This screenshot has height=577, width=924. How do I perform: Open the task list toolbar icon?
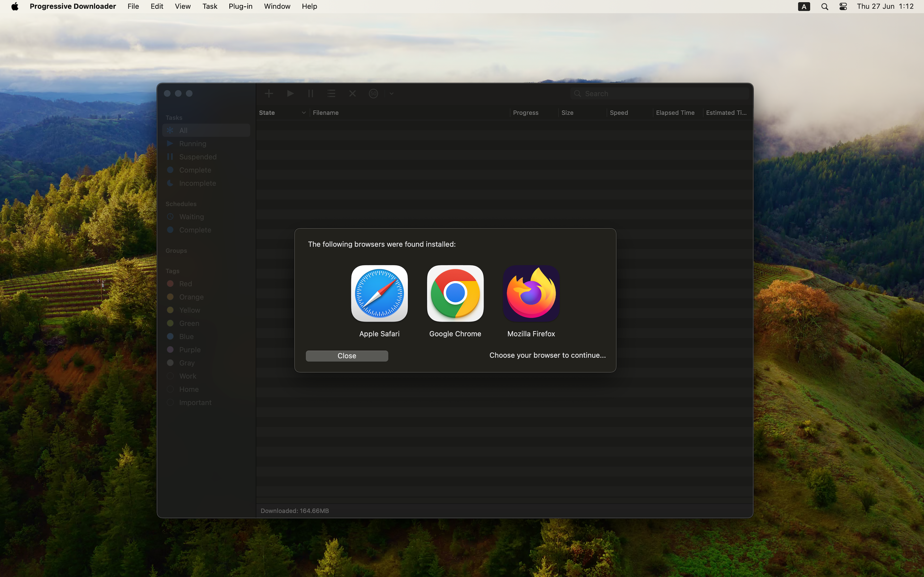coord(331,94)
